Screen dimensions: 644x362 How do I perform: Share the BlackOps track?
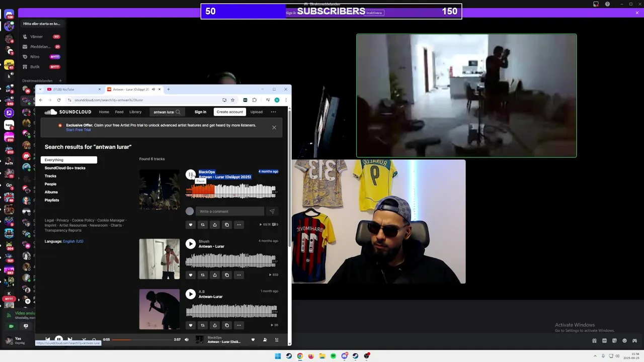215,225
